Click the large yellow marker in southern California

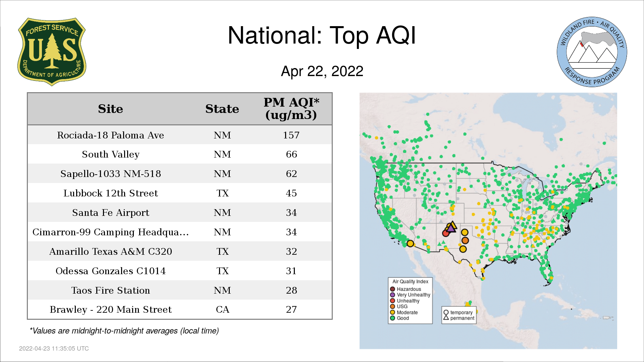[x=410, y=244]
